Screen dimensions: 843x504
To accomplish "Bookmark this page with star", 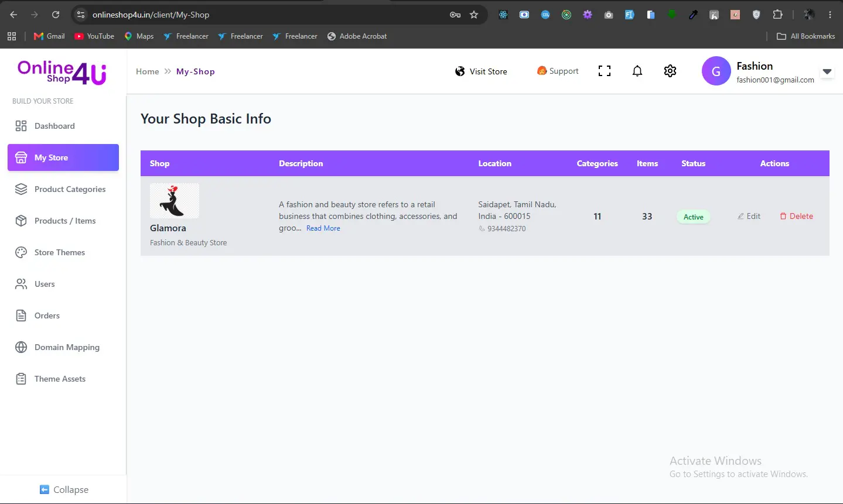I will pos(474,15).
